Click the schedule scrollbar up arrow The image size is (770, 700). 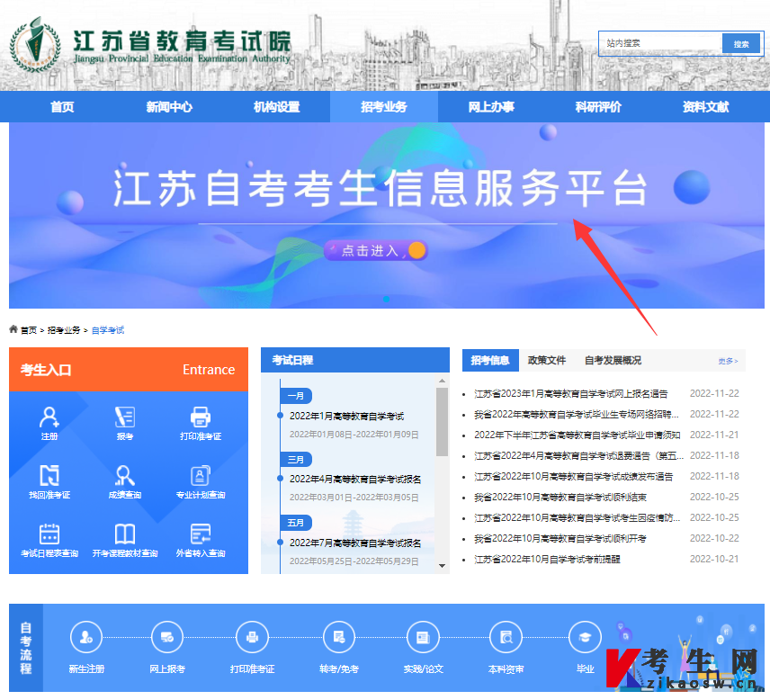pyautogui.click(x=442, y=381)
